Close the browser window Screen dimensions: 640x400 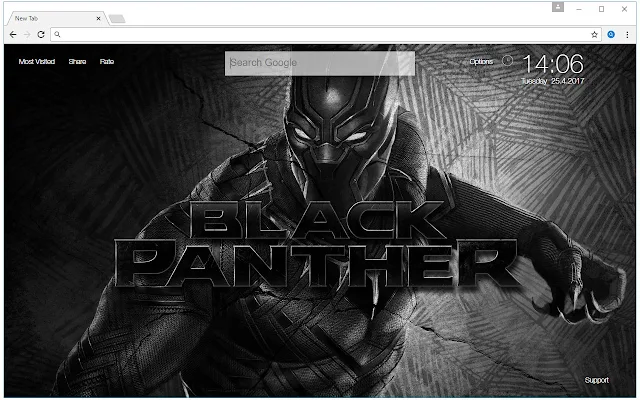pyautogui.click(x=624, y=9)
